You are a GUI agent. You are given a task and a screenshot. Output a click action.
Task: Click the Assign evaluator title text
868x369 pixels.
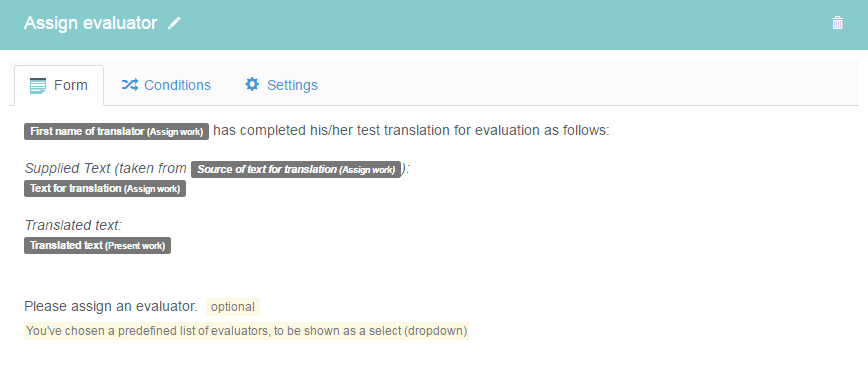click(91, 23)
